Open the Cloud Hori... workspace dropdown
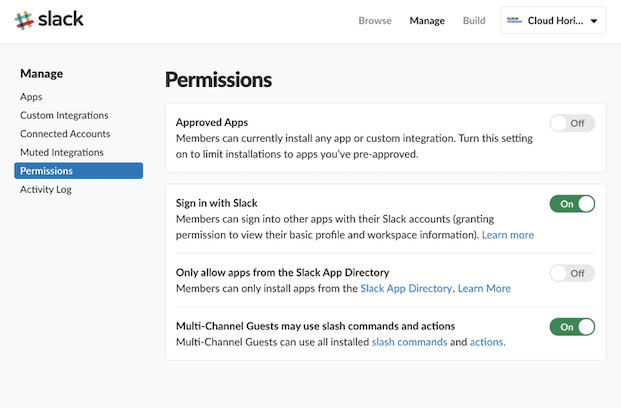The height and width of the screenshot is (408, 621). tap(553, 20)
